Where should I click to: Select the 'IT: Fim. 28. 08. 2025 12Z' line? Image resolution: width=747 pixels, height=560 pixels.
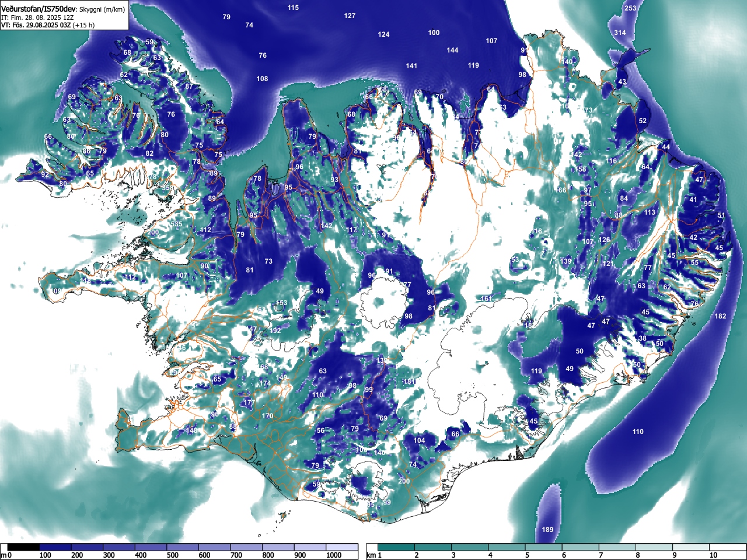tap(36, 17)
